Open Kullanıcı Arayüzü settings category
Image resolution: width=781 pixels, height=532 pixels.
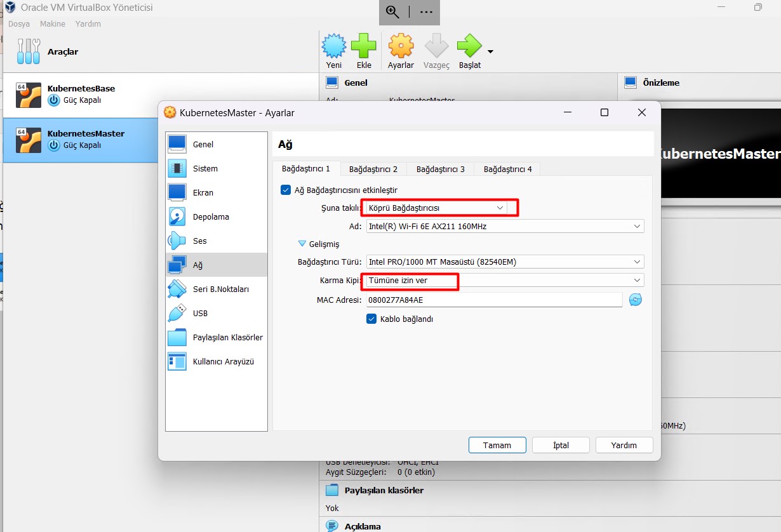click(217, 361)
